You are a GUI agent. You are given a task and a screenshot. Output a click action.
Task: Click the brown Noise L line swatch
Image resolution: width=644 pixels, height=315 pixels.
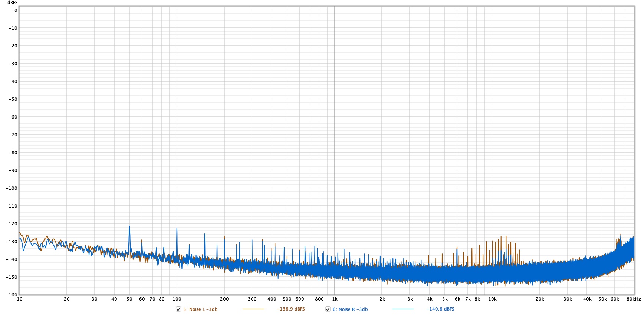pyautogui.click(x=253, y=309)
